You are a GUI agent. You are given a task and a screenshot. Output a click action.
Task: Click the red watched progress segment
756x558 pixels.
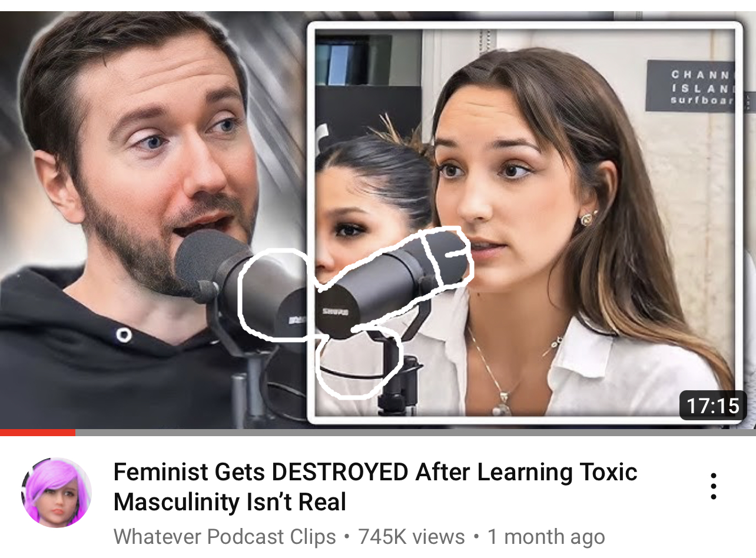coord(38,433)
